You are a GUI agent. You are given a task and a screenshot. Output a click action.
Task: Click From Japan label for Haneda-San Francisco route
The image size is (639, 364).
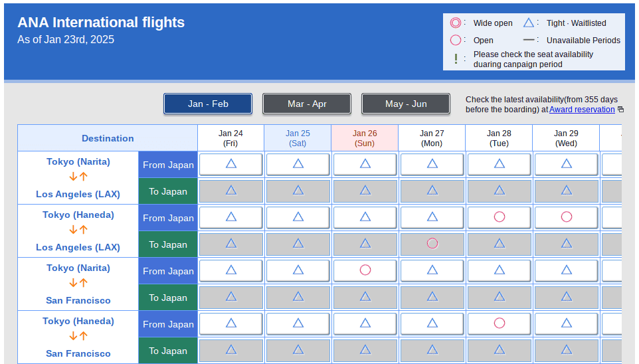click(168, 324)
